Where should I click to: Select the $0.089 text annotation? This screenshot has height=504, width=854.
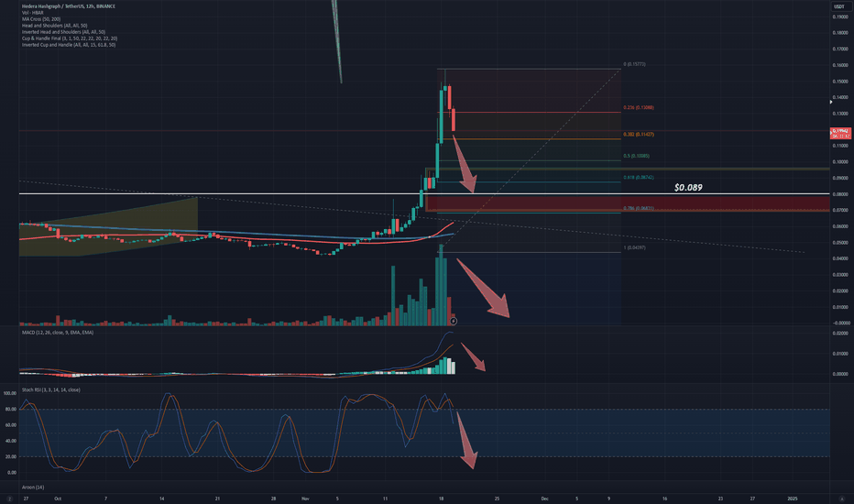click(x=688, y=188)
